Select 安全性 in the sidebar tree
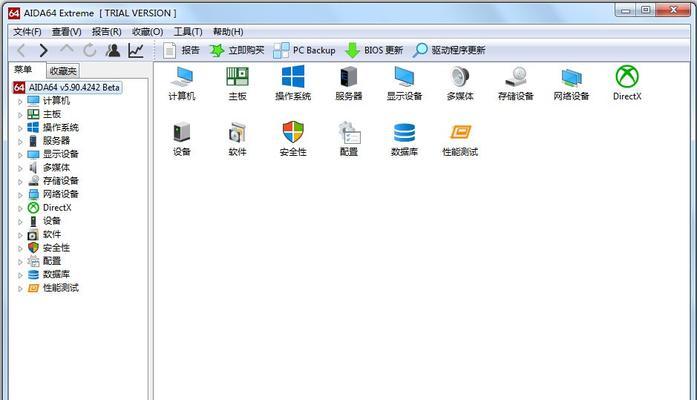Screen dimensions: 697x400 pos(56,248)
